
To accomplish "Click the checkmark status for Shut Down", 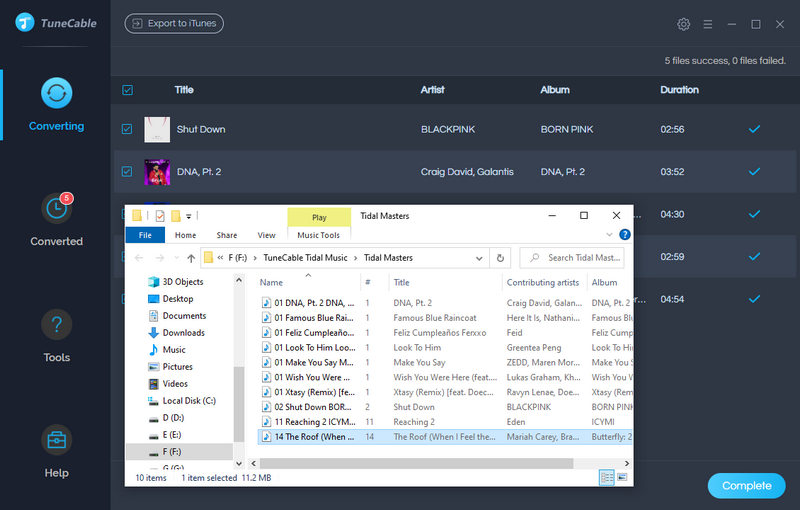I will pos(754,129).
